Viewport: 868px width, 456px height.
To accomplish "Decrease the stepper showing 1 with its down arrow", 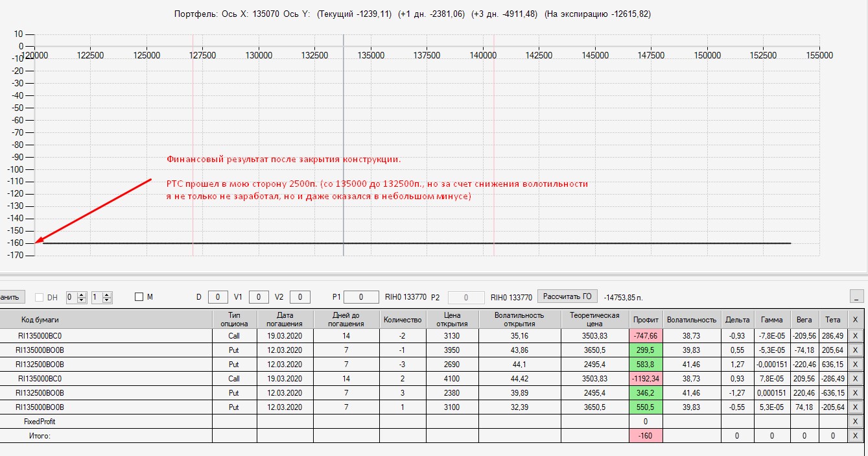I will 107,300.
